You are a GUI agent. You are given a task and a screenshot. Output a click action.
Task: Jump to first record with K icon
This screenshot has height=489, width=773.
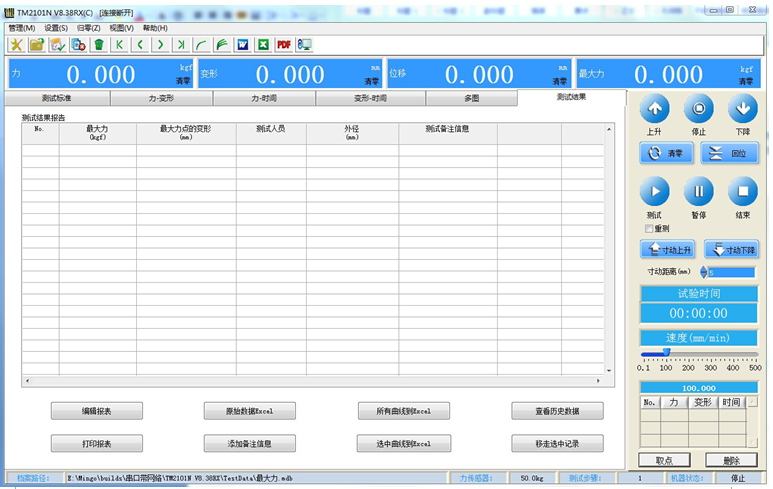coord(119,45)
